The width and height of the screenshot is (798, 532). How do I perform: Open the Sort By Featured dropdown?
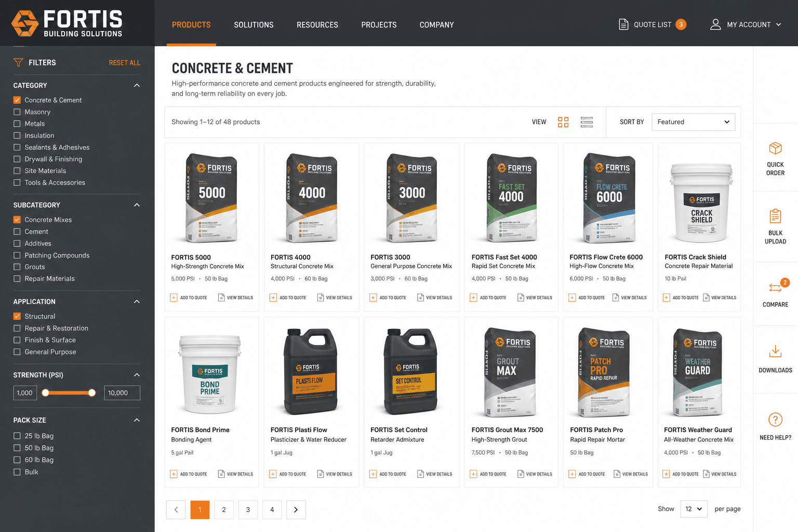(694, 122)
